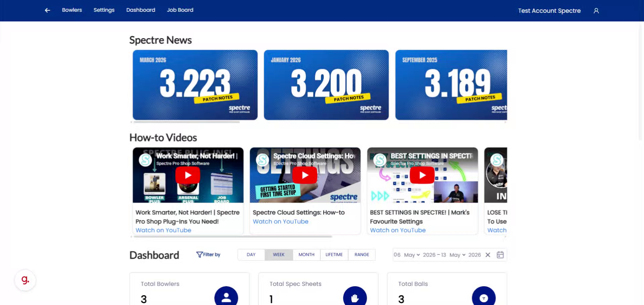Select the RANGE tab
The image size is (644, 305).
[x=362, y=255]
